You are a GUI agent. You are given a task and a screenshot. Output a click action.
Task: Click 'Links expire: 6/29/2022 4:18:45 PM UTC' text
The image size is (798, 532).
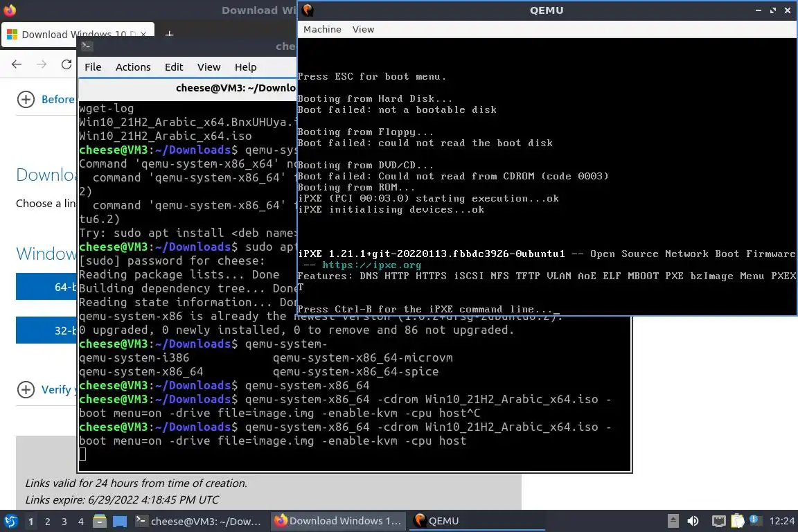(x=122, y=500)
